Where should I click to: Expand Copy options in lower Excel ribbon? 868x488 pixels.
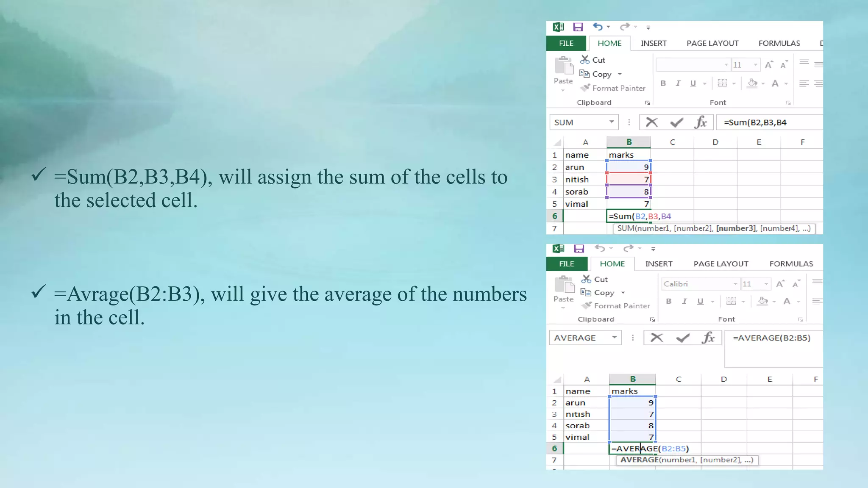tap(623, 293)
